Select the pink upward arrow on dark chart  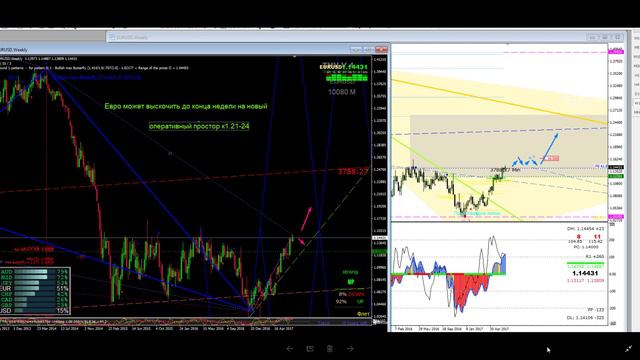[307, 219]
